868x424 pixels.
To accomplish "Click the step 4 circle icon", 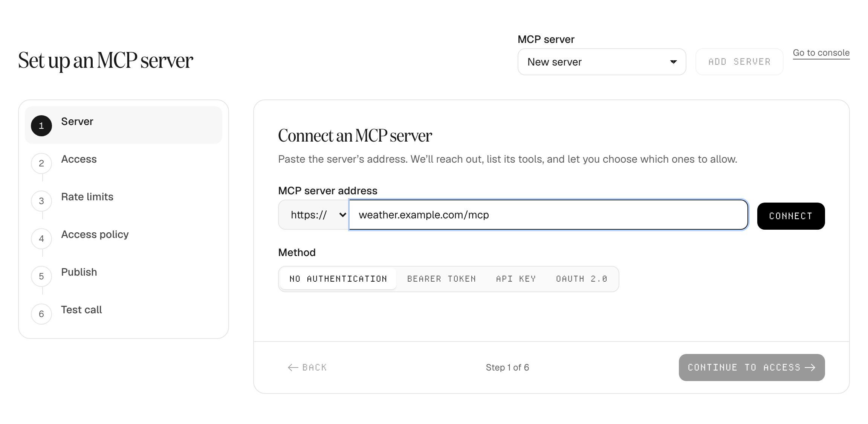I will (x=41, y=239).
